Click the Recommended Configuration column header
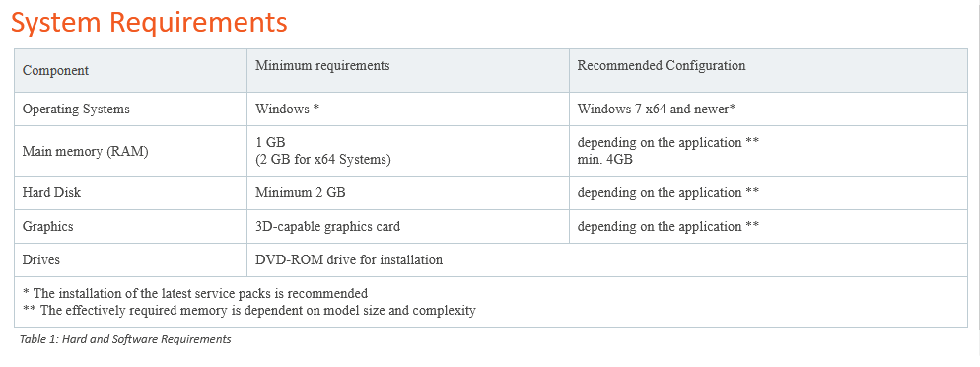The width and height of the screenshot is (980, 367). pyautogui.click(x=662, y=66)
